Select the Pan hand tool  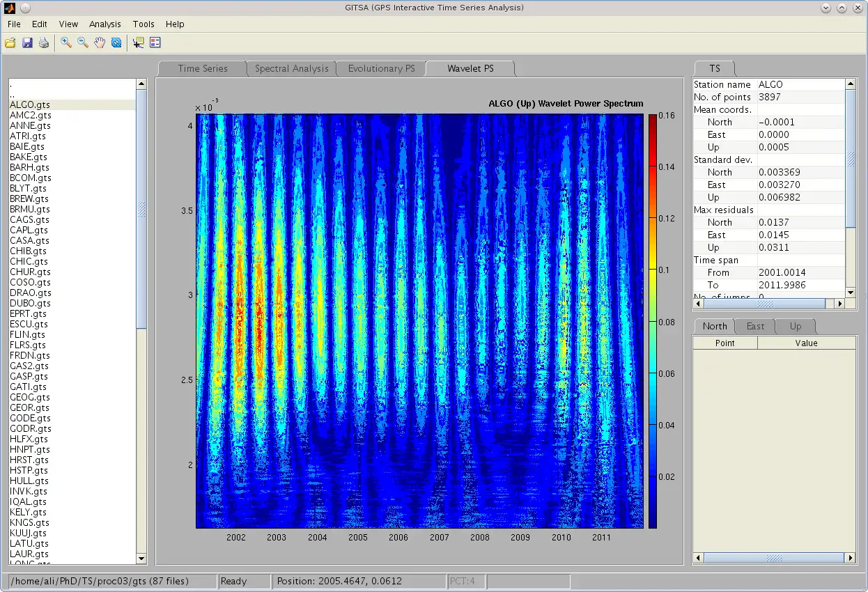click(x=100, y=42)
